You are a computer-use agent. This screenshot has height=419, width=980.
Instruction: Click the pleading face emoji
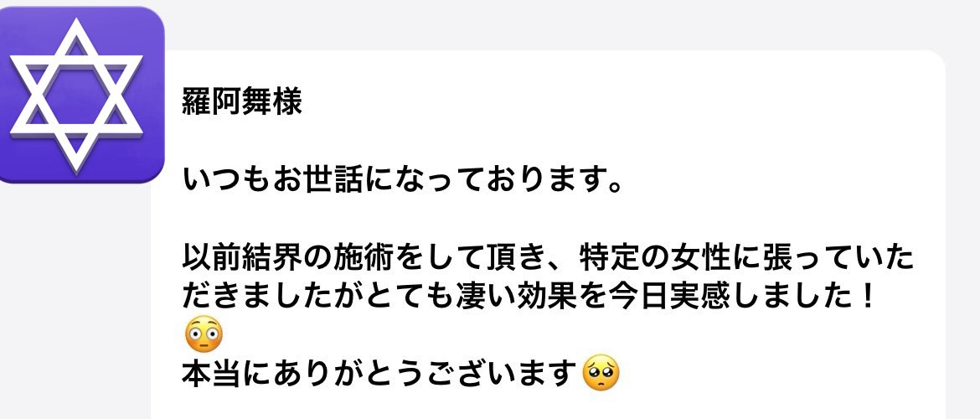point(601,373)
